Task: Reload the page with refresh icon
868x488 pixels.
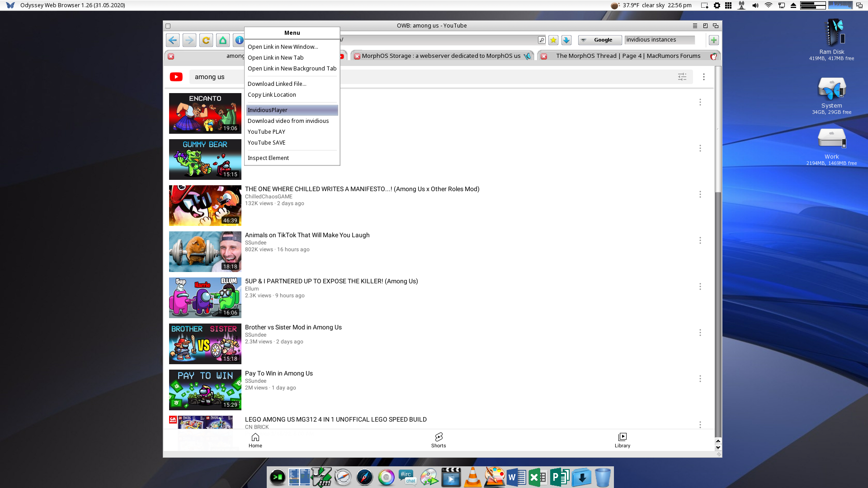Action: (x=206, y=40)
